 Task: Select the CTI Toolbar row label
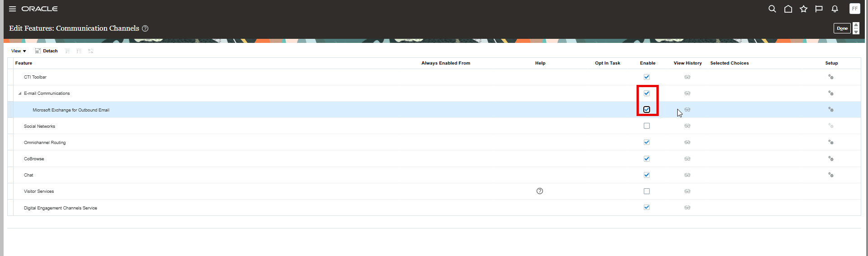(x=35, y=77)
